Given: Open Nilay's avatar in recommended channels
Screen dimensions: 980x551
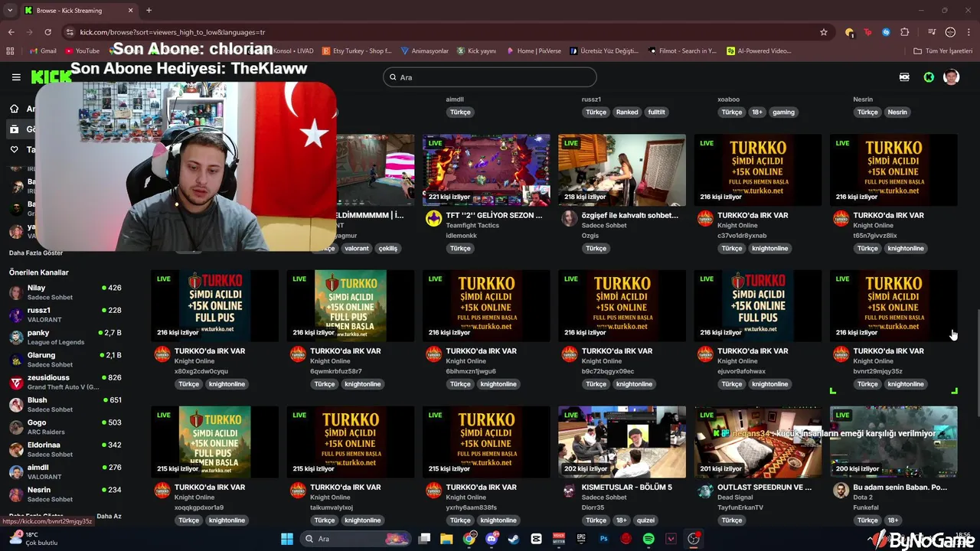Looking at the screenshot, I should click(x=15, y=292).
